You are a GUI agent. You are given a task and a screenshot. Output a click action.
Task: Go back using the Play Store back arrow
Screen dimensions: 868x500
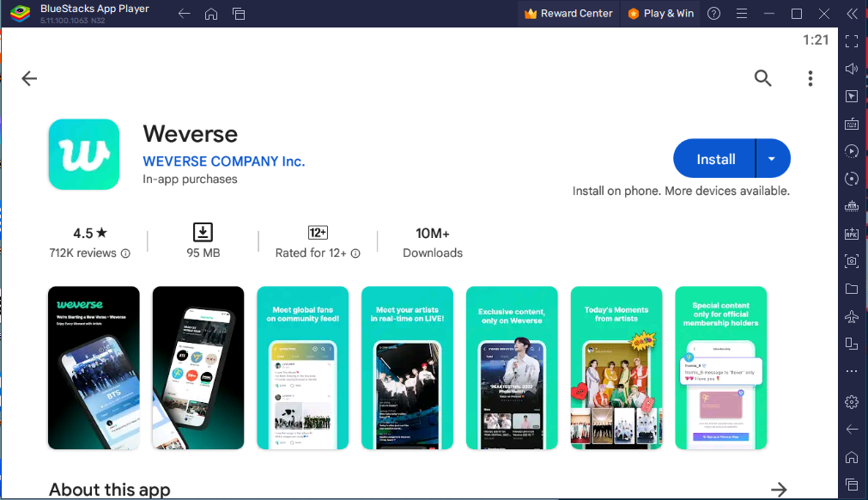pyautogui.click(x=29, y=79)
